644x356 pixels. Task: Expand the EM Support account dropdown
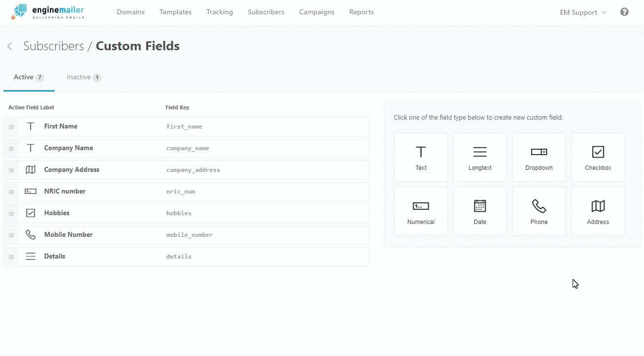tap(583, 12)
